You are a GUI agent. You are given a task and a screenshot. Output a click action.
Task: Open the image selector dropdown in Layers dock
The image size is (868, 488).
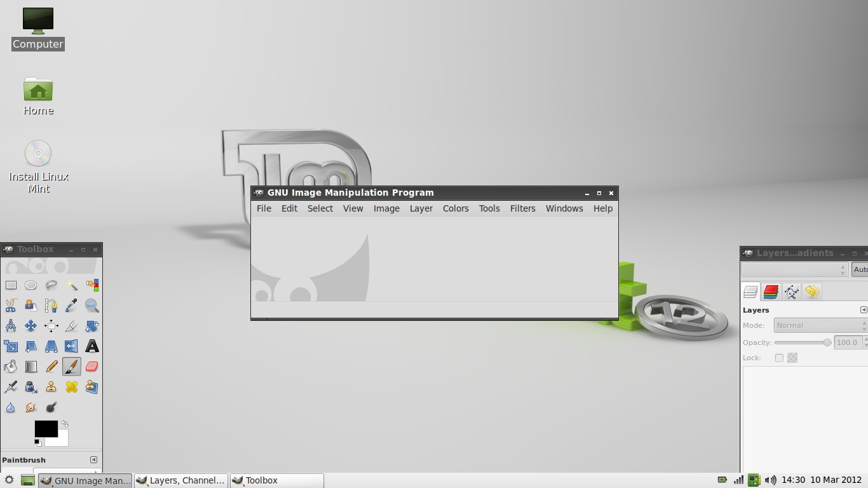pos(794,269)
